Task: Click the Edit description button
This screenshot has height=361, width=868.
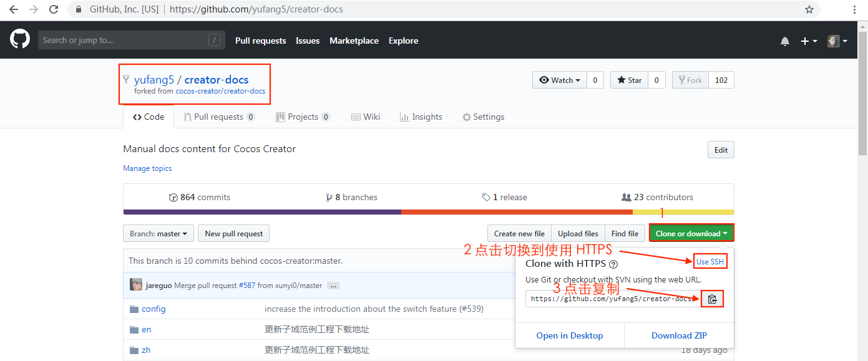Action: [x=721, y=150]
